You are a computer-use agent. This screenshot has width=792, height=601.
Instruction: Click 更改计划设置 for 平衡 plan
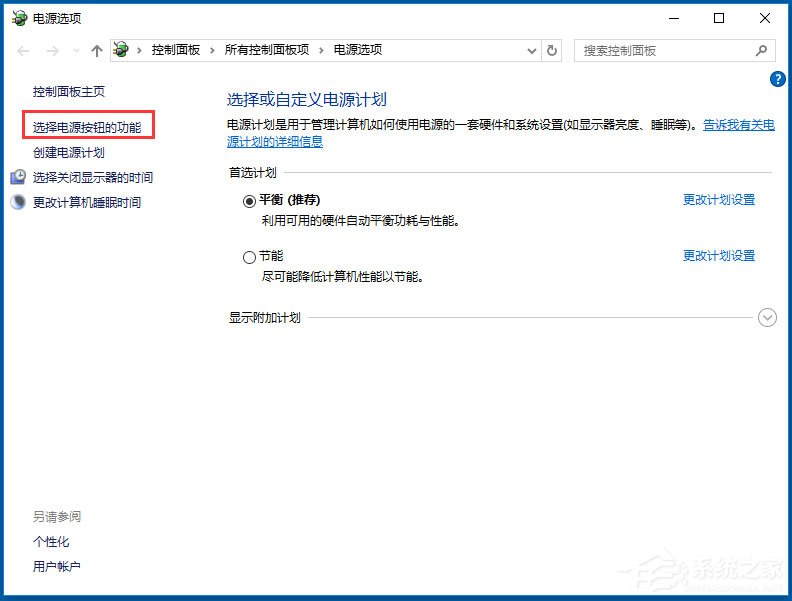[719, 200]
